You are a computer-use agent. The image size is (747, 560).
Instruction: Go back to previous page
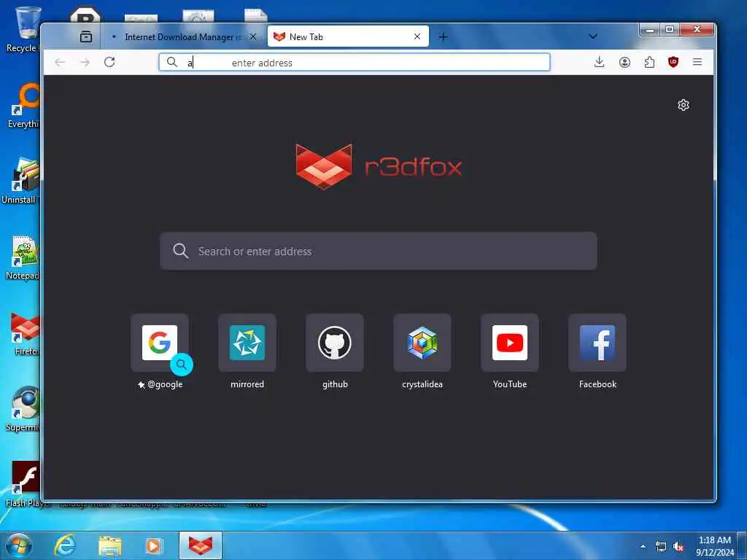[x=60, y=63]
